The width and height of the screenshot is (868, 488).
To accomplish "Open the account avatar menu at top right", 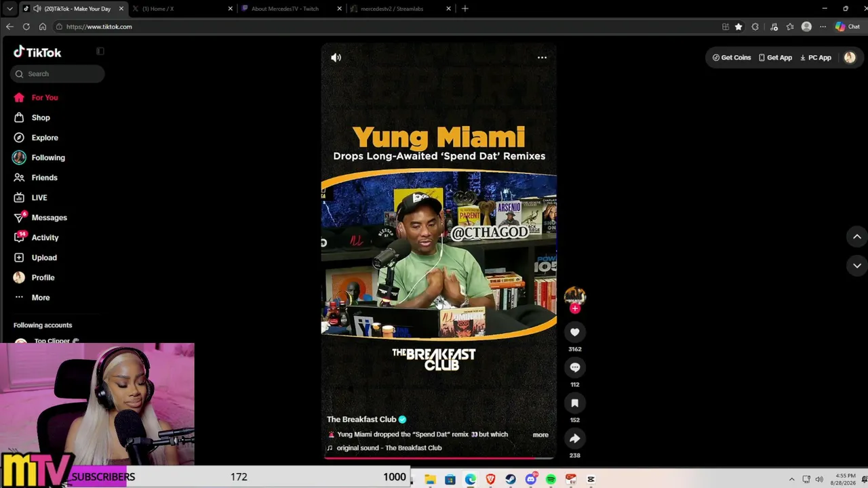I will (850, 58).
